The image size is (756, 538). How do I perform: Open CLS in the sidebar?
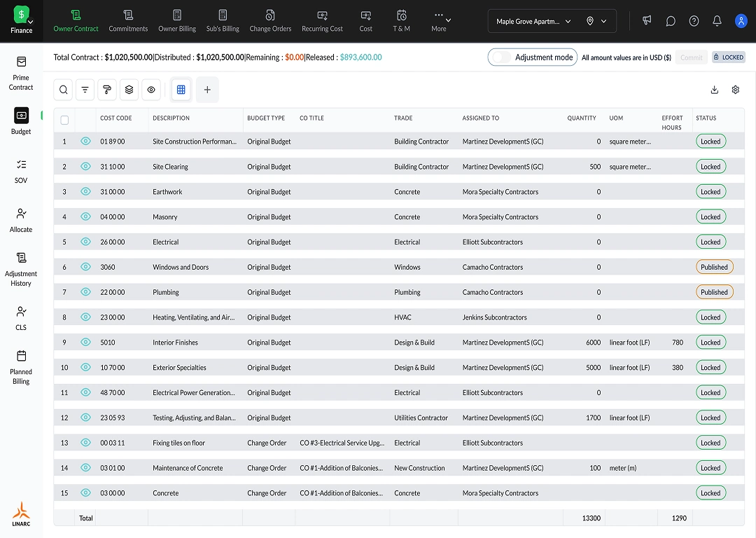click(x=21, y=319)
